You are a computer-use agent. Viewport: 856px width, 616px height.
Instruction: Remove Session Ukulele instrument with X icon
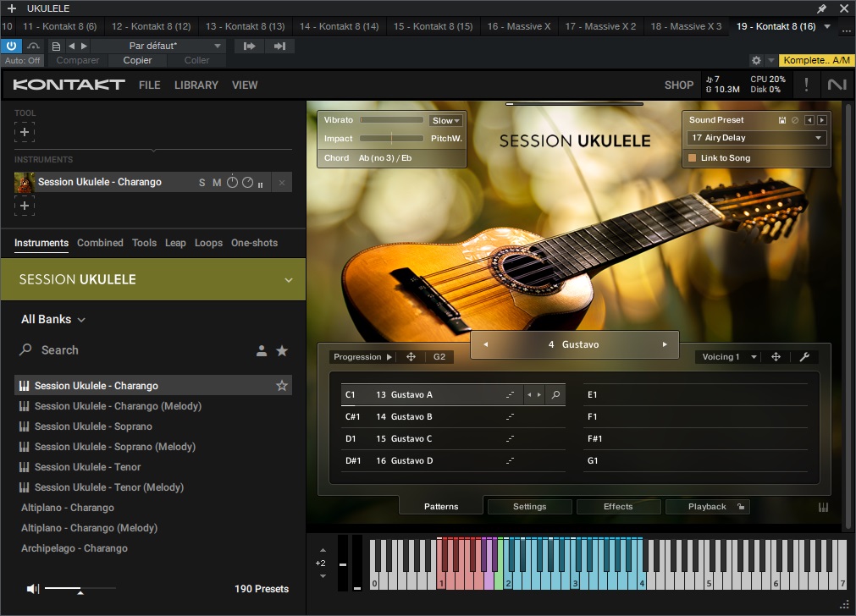click(x=282, y=183)
